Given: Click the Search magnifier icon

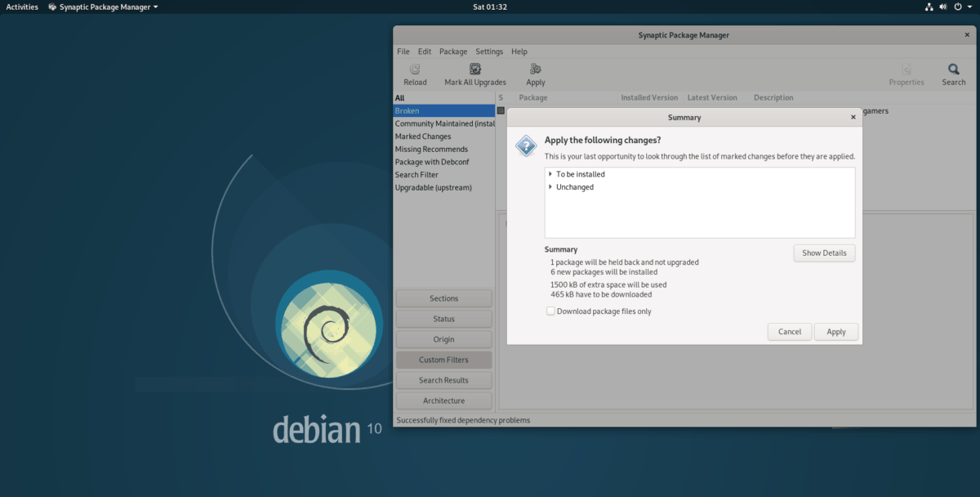Looking at the screenshot, I should pos(953,69).
